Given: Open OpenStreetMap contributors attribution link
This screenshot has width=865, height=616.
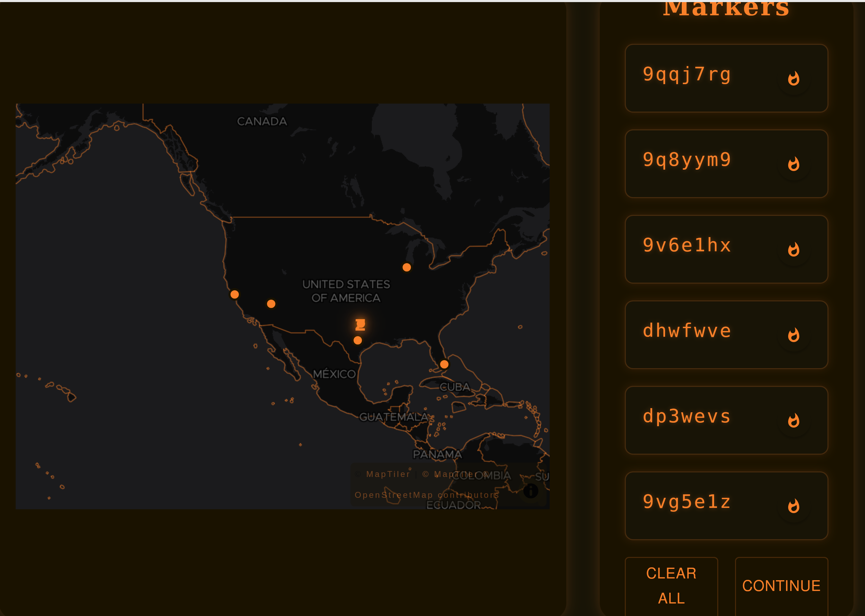Looking at the screenshot, I should [x=427, y=495].
